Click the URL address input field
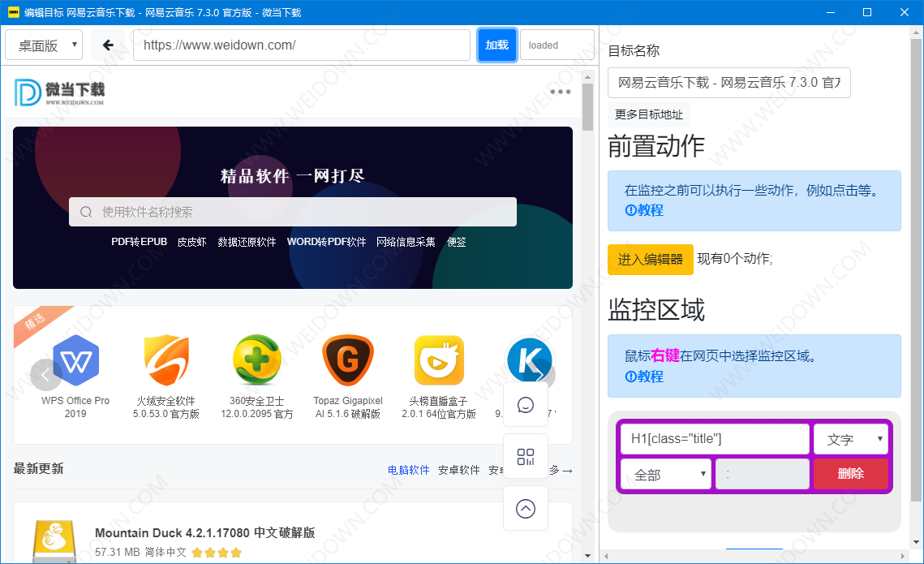 pos(302,45)
